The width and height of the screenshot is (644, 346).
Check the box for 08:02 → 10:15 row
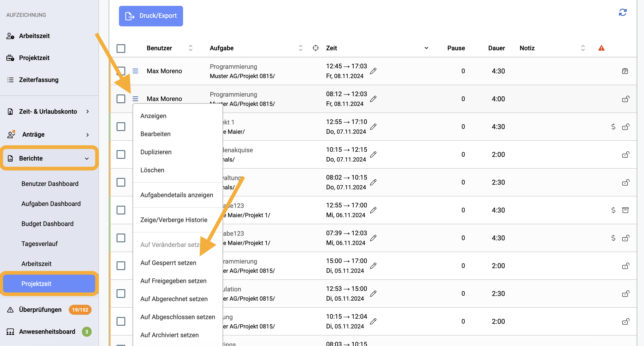121,182
